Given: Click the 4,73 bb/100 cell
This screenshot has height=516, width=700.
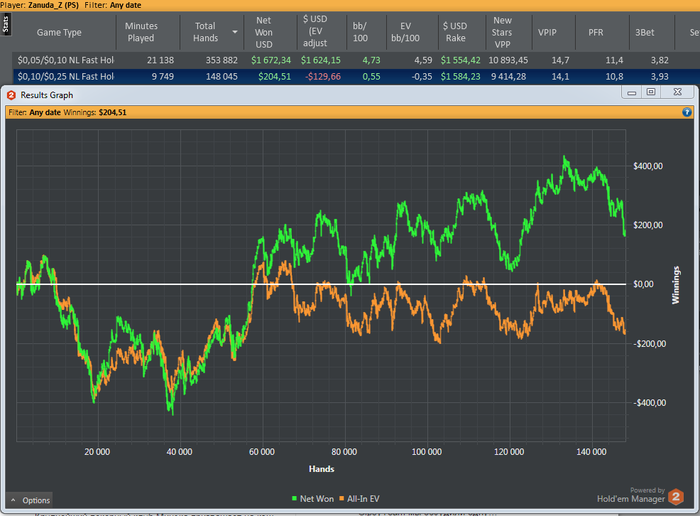Looking at the screenshot, I should 371,60.
